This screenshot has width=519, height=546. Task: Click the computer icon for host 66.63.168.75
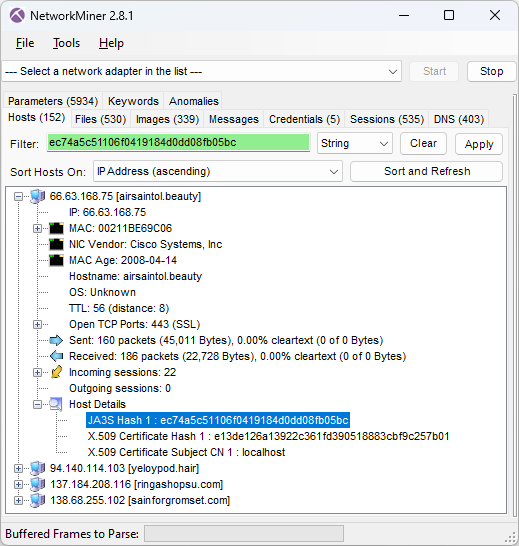pyautogui.click(x=37, y=196)
